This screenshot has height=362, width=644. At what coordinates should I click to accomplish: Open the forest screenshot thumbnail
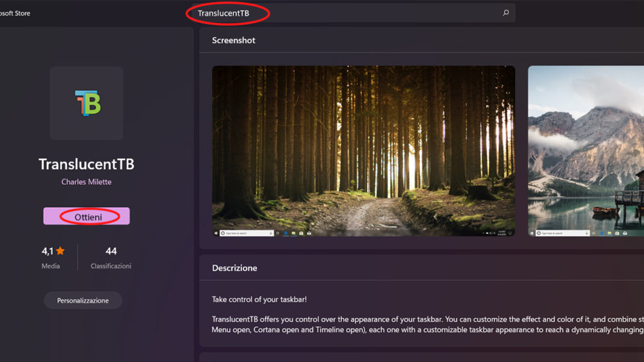click(364, 151)
